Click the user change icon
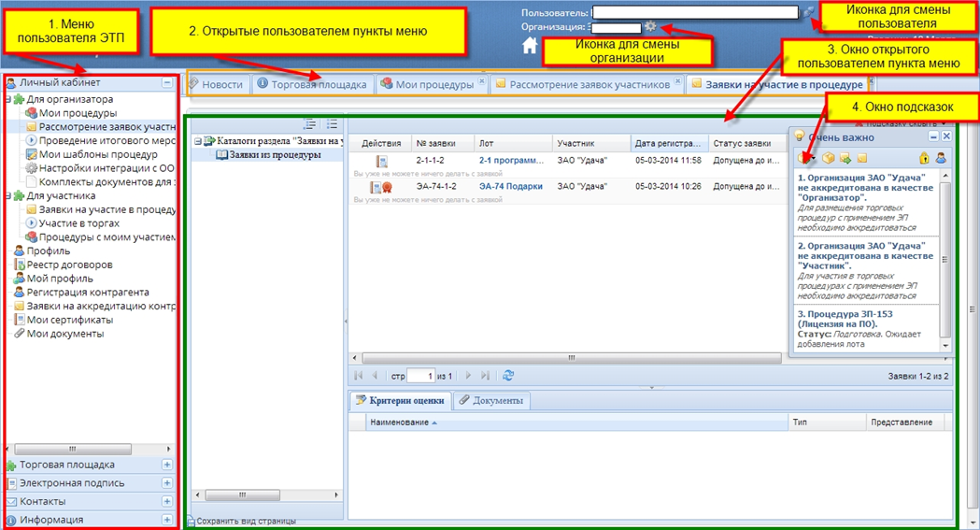This screenshot has height=530, width=980. [x=807, y=13]
